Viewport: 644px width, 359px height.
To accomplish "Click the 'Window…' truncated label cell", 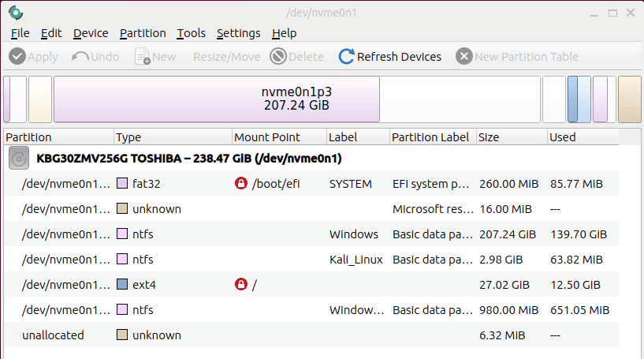I will (x=356, y=309).
